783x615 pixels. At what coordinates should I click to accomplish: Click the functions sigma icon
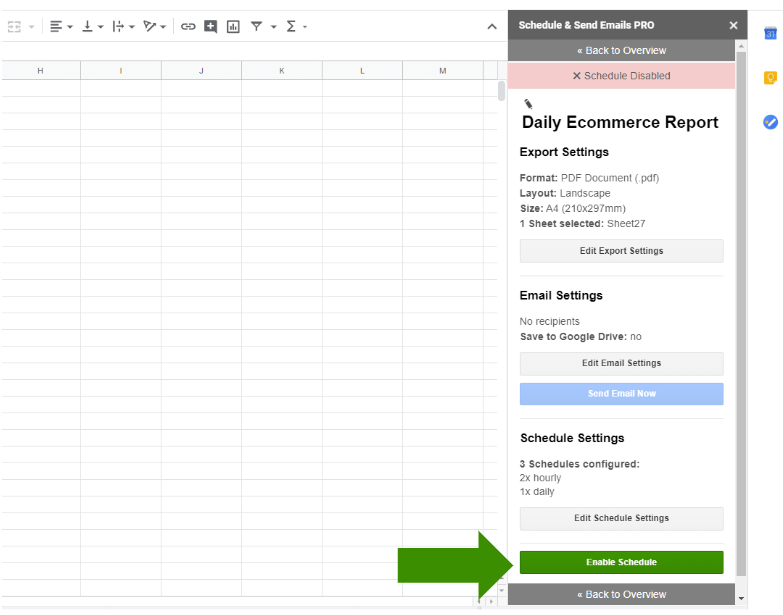click(x=291, y=26)
